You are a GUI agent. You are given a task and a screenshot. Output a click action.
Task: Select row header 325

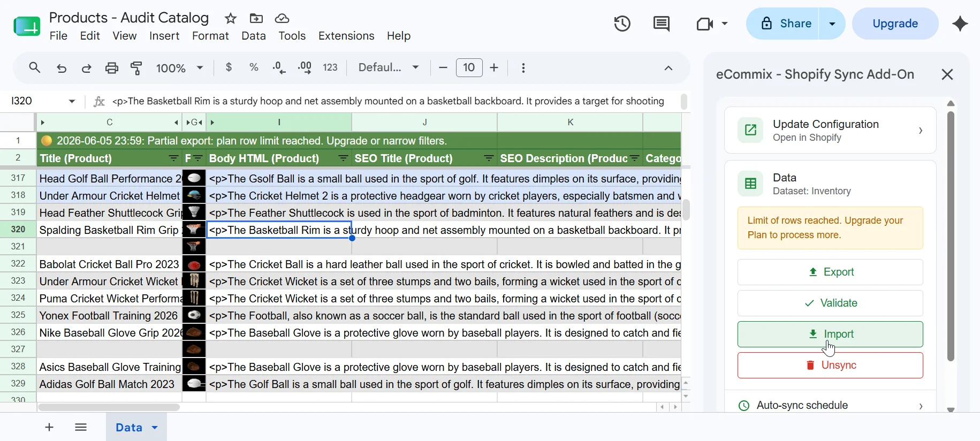[x=18, y=316]
